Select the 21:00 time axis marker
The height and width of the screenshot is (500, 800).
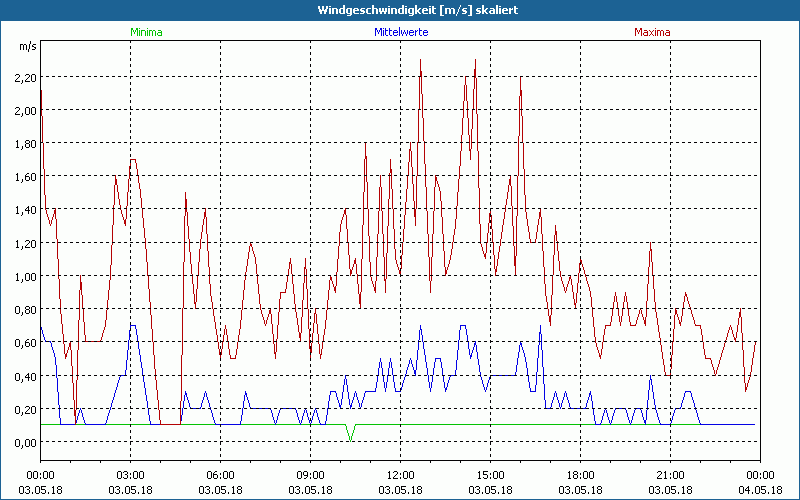(670, 474)
